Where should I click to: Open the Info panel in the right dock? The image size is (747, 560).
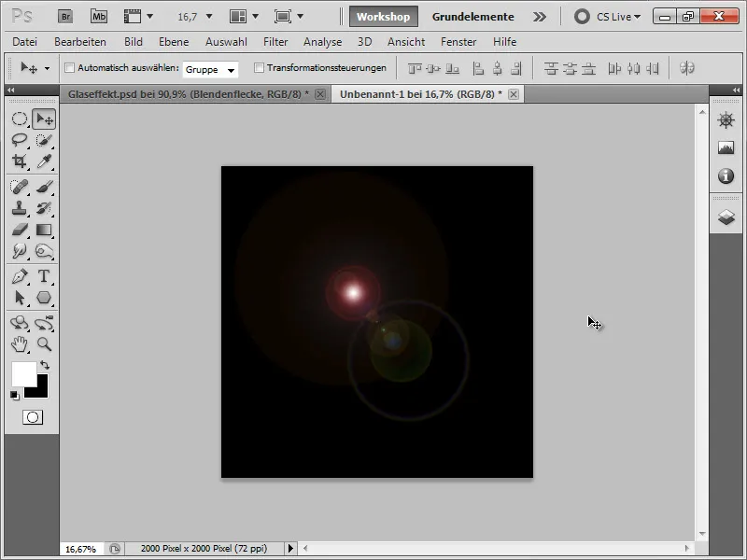click(x=726, y=174)
